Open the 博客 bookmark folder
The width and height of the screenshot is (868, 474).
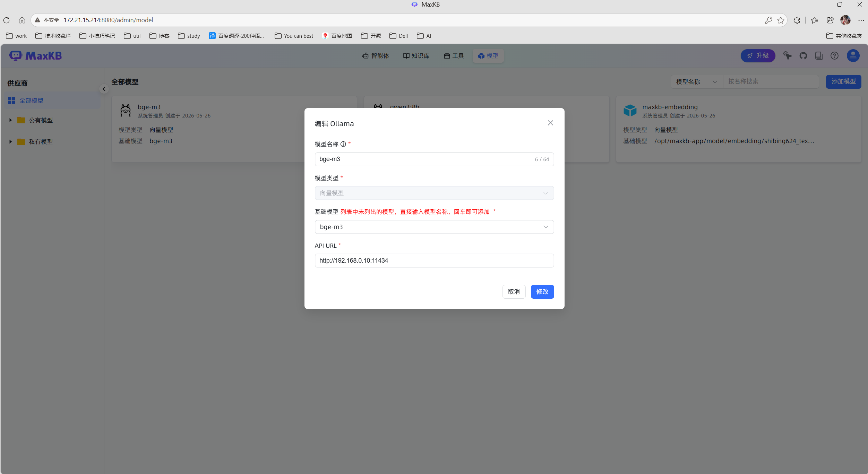pyautogui.click(x=160, y=36)
